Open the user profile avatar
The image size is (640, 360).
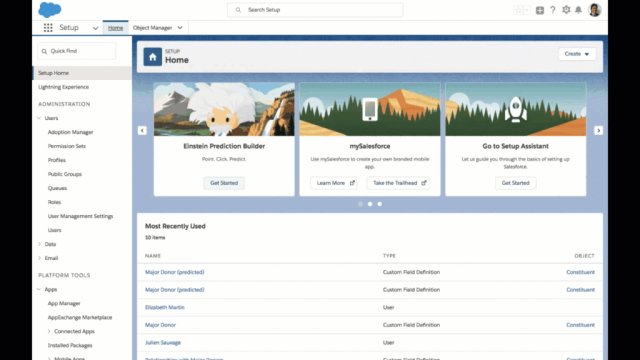click(x=595, y=10)
